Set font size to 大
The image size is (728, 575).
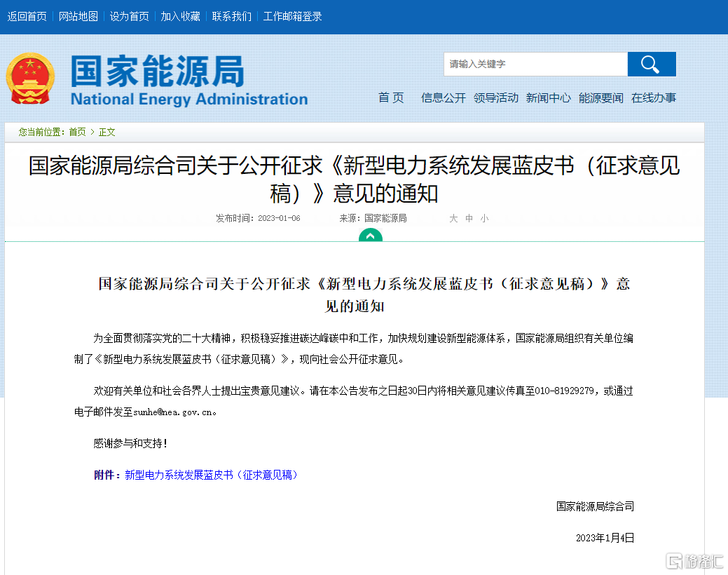tap(453, 219)
